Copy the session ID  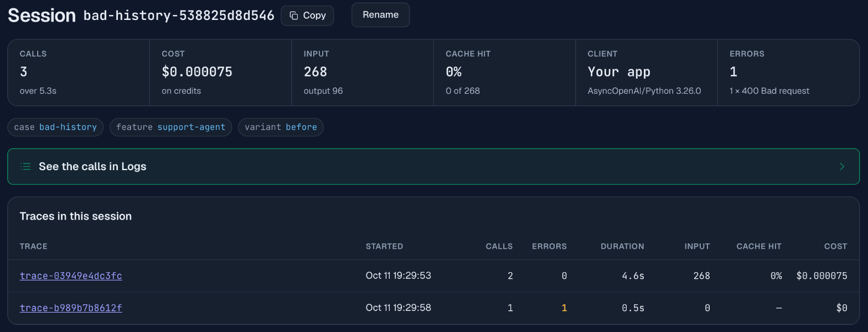point(307,16)
